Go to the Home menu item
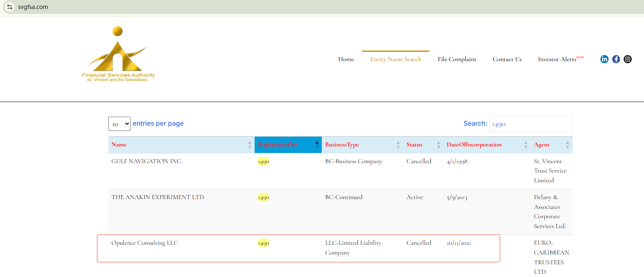 346,60
